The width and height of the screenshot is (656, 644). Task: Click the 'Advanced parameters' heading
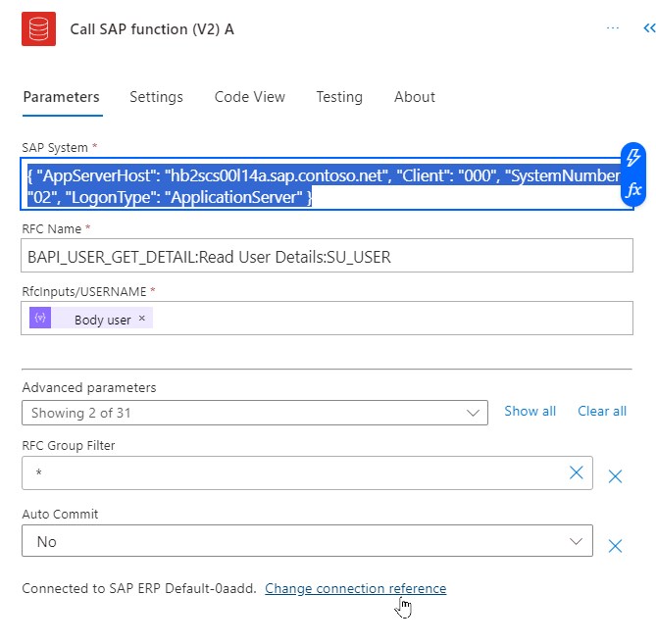click(x=89, y=387)
